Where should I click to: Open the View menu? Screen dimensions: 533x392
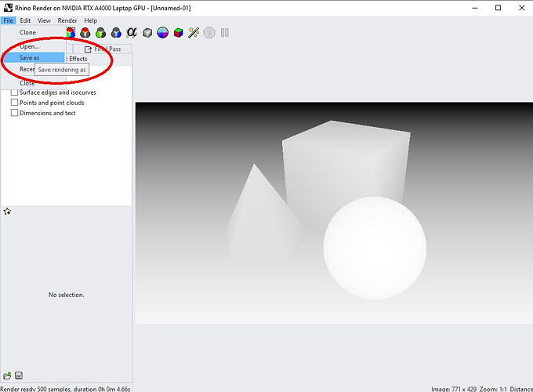click(44, 20)
